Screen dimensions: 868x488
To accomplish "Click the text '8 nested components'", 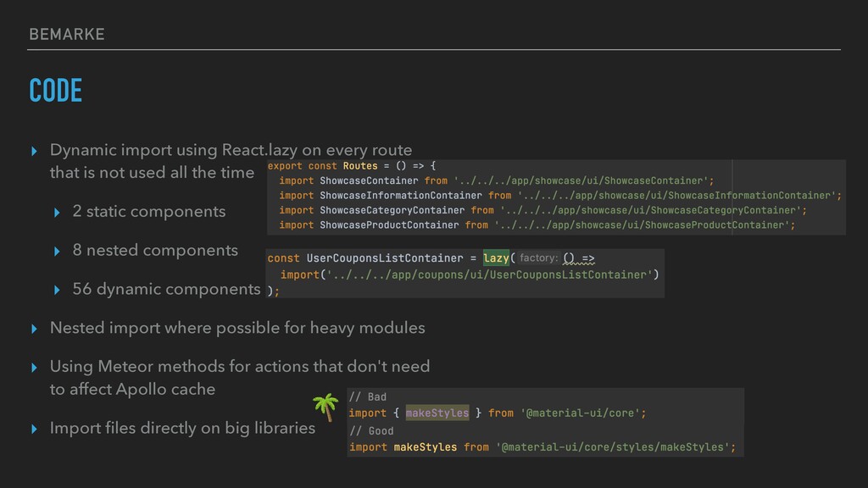I will coord(155,250).
